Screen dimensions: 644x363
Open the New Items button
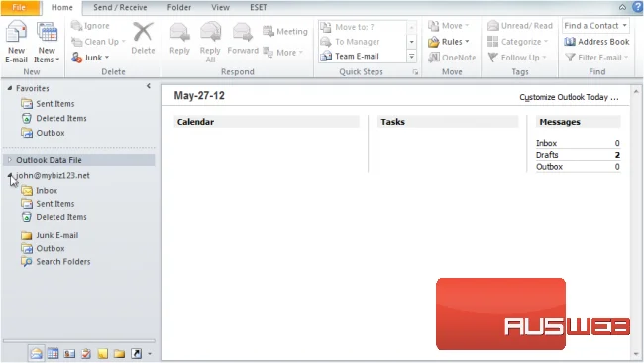47,43
